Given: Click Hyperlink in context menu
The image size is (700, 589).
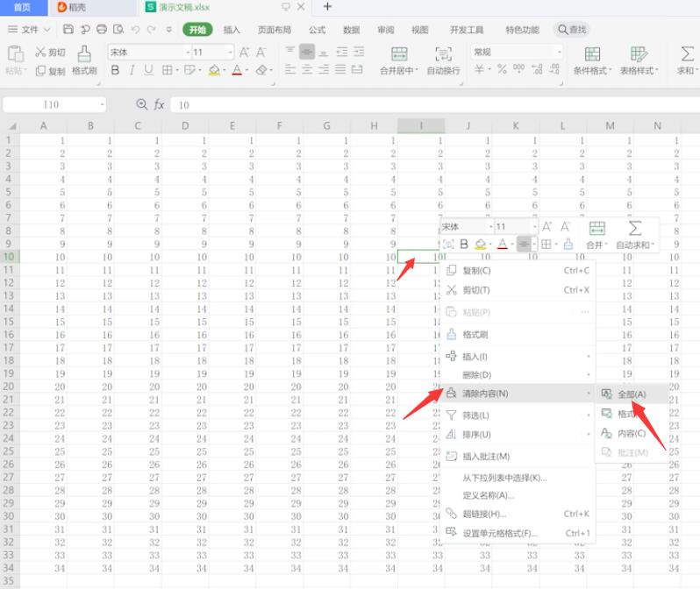Looking at the screenshot, I should click(518, 514).
